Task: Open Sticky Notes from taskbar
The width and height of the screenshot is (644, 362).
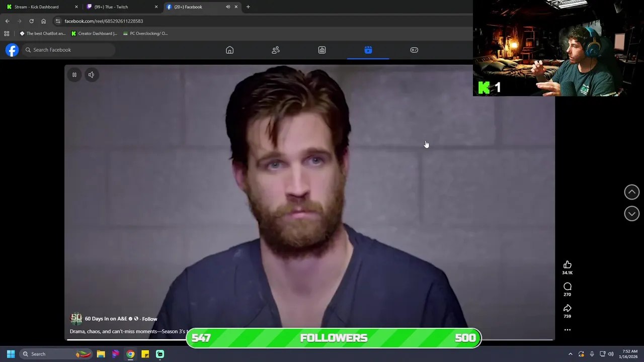Action: pos(145,354)
